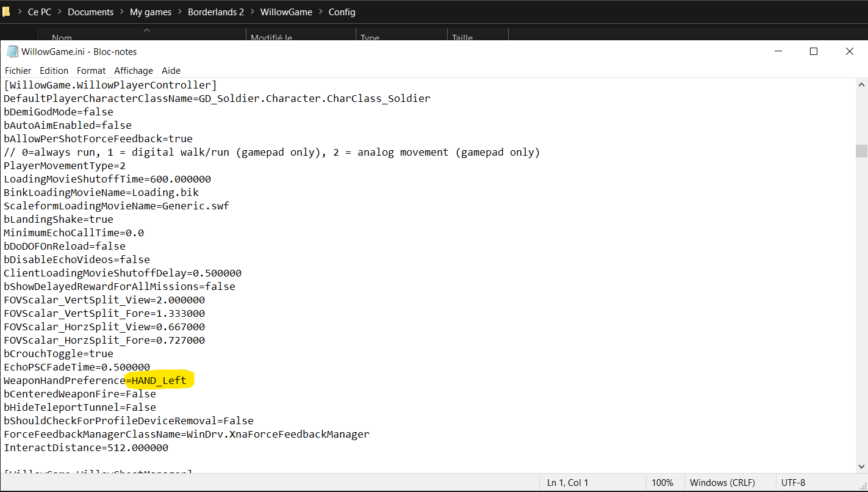
Task: Click the LoadingMovieShutoffTime=600.000000 line
Action: pos(107,179)
